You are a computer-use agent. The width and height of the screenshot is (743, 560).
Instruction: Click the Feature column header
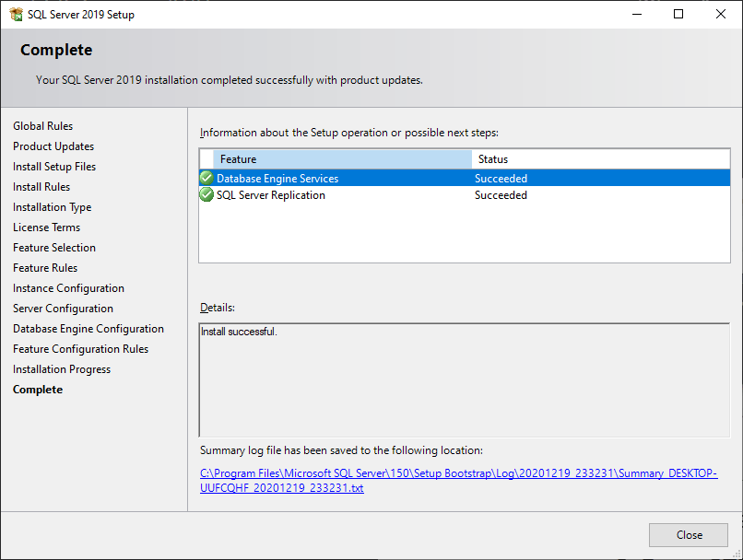341,159
